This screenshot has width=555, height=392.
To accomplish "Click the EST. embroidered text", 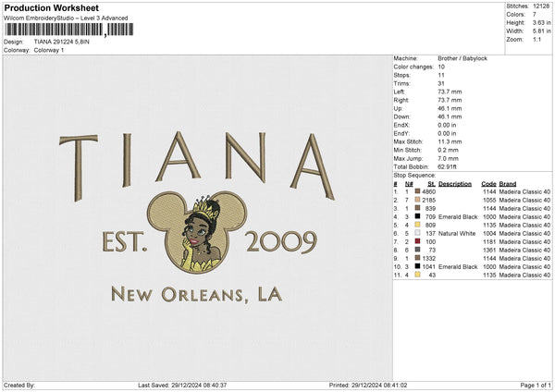I will pyautogui.click(x=125, y=241).
